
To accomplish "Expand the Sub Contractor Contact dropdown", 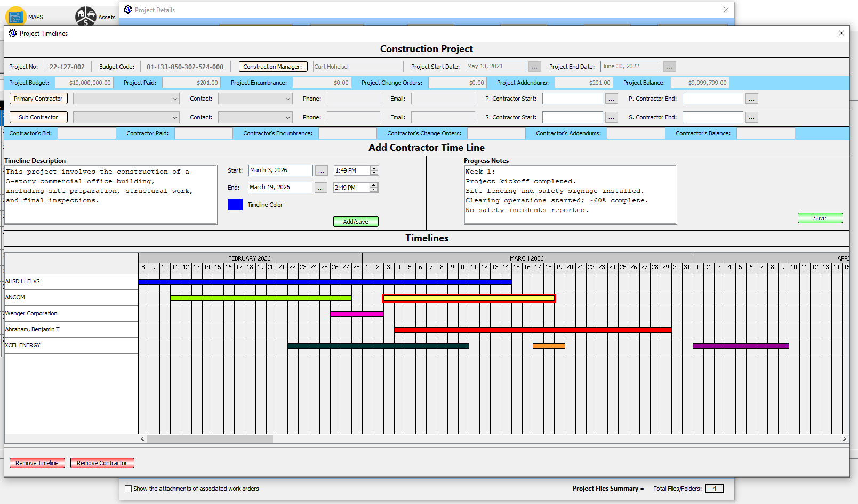I will tap(287, 117).
